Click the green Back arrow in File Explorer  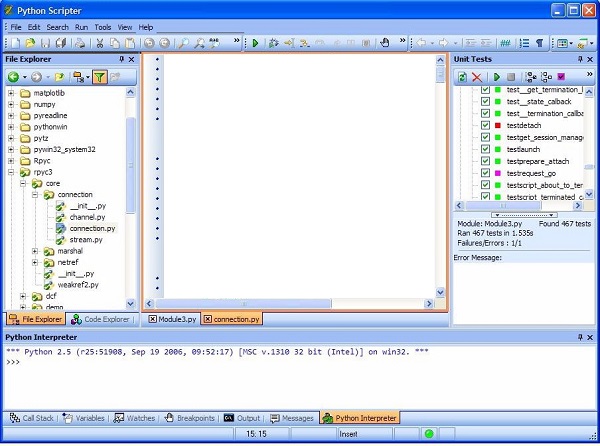tap(13, 77)
